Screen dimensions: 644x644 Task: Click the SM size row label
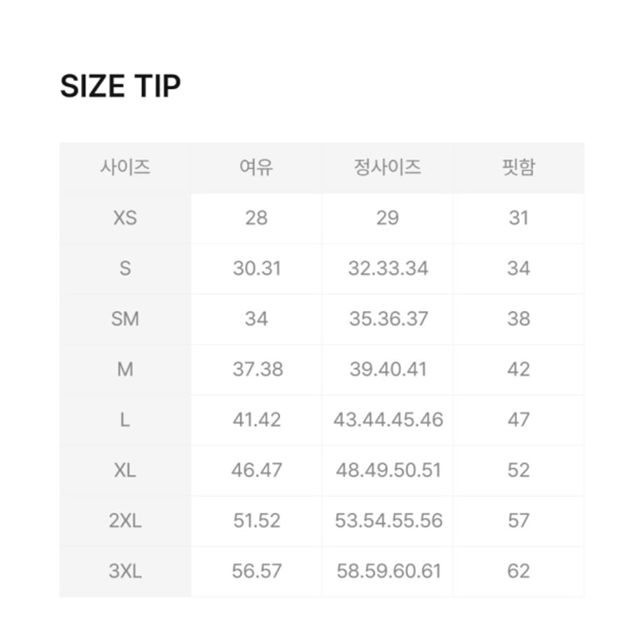click(x=125, y=319)
